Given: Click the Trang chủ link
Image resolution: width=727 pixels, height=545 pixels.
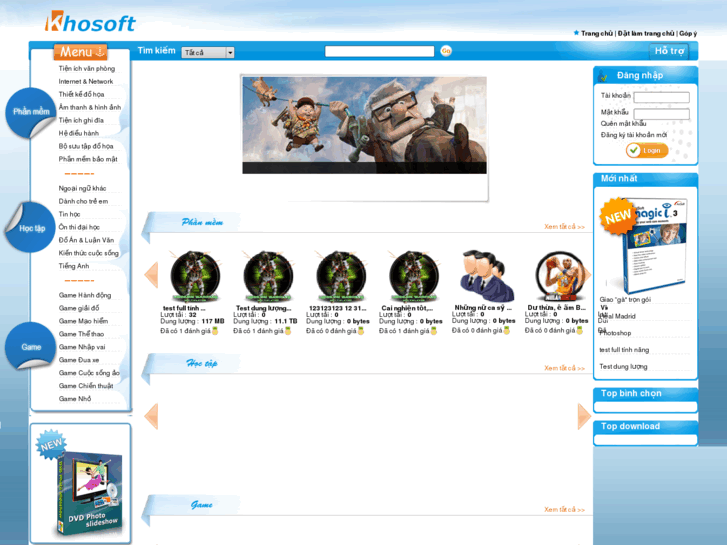Looking at the screenshot, I should (x=597, y=33).
